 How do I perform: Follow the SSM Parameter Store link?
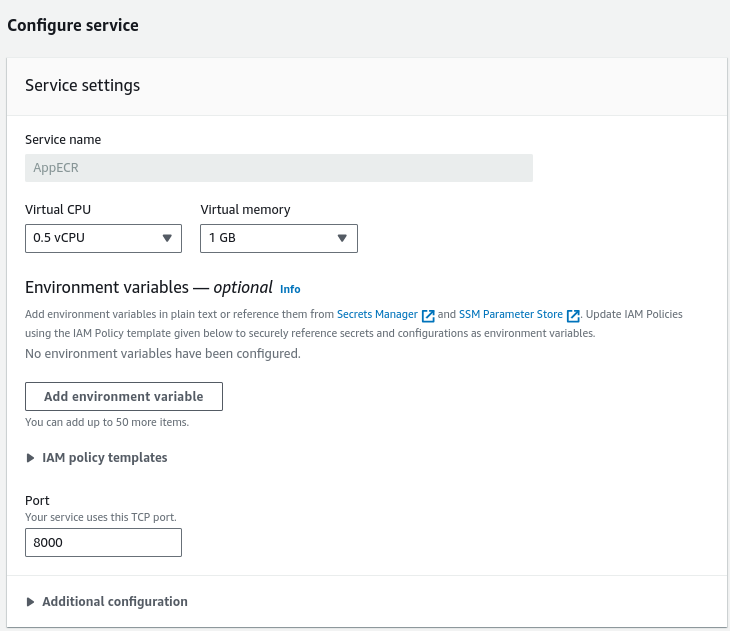(x=510, y=314)
